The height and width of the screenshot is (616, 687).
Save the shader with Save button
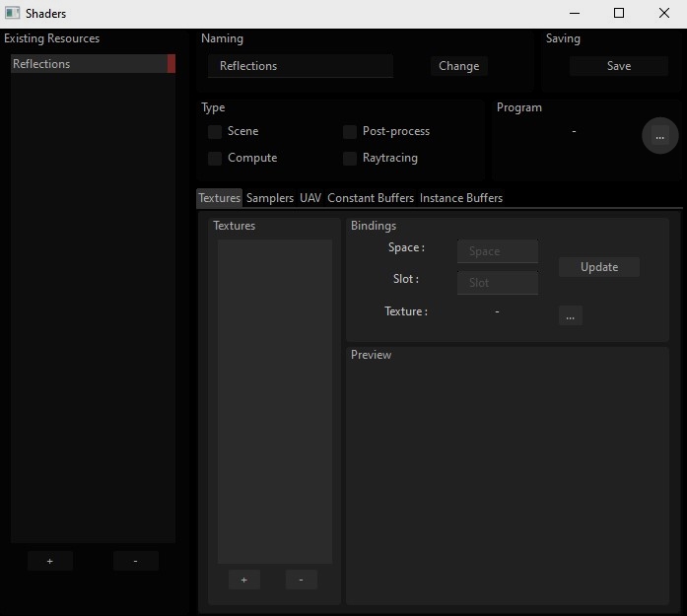[619, 66]
